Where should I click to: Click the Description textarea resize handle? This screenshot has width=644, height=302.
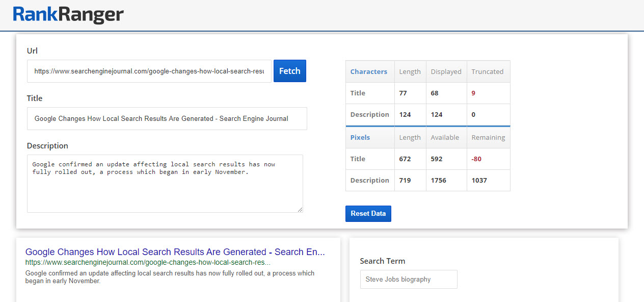click(x=300, y=209)
